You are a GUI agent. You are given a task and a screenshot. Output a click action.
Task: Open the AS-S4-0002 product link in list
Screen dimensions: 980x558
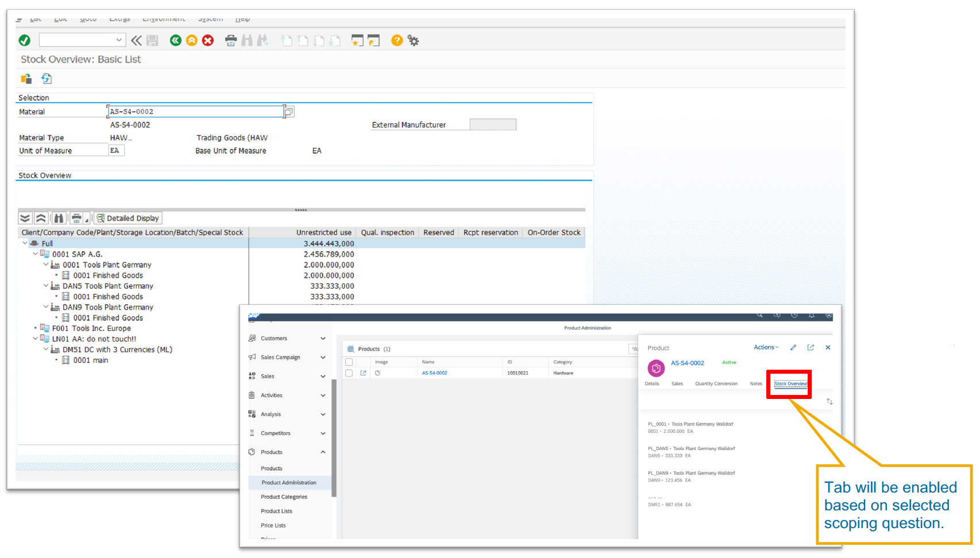click(435, 373)
